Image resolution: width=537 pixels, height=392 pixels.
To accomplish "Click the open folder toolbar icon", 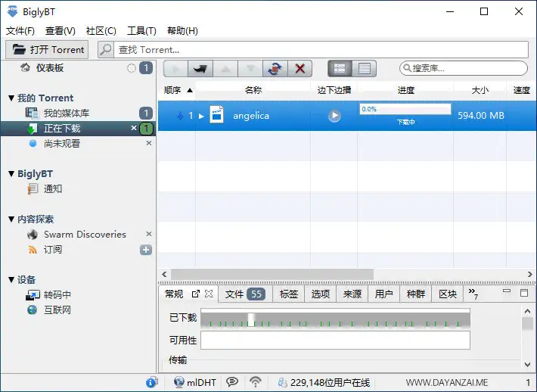I will [200, 69].
